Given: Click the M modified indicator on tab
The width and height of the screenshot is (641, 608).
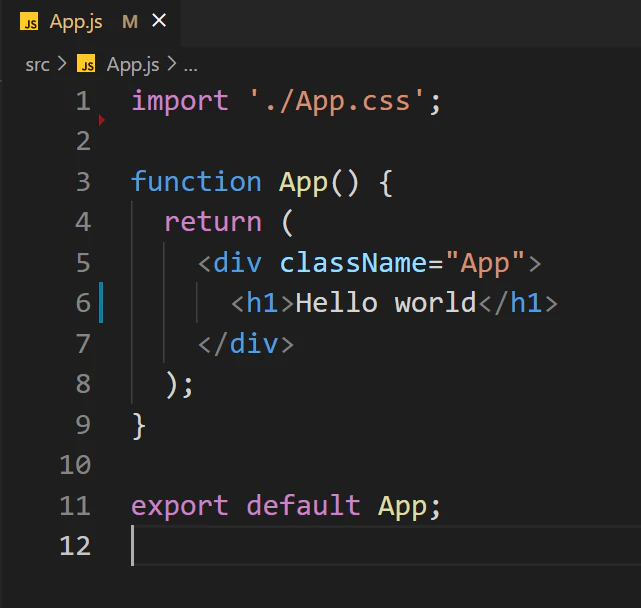Looking at the screenshot, I should tap(130, 22).
